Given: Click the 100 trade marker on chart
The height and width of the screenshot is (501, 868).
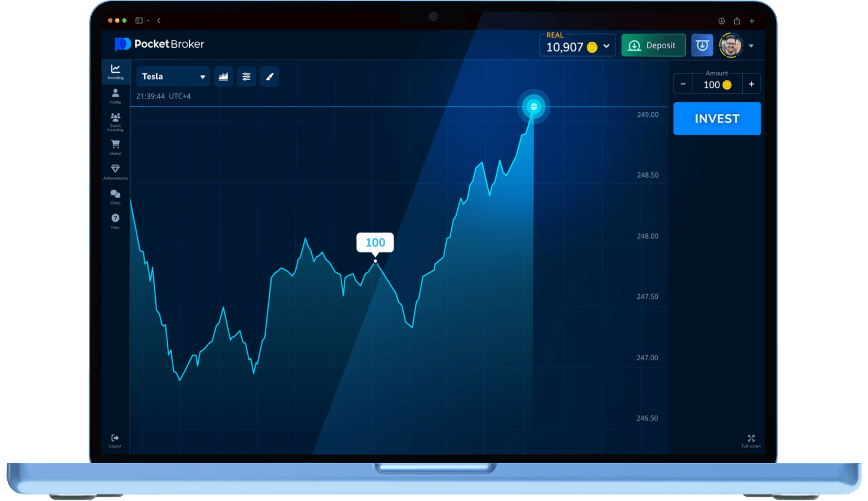Looking at the screenshot, I should coord(375,243).
